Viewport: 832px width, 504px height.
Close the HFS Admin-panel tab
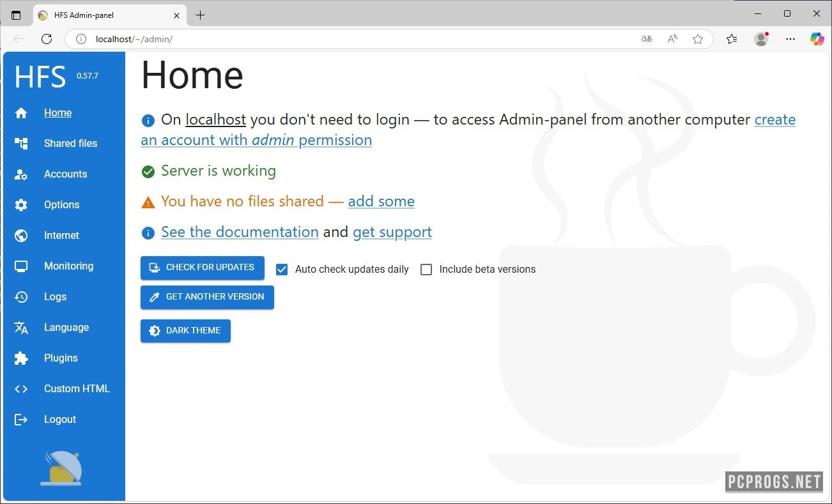click(x=177, y=15)
